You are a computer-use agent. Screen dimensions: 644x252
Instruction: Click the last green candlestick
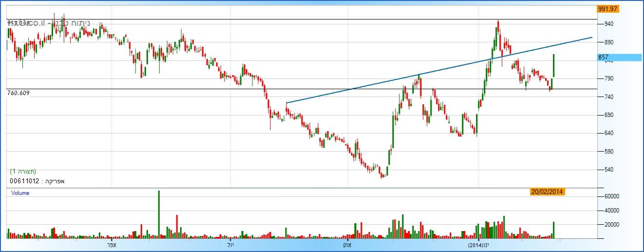coord(553,66)
